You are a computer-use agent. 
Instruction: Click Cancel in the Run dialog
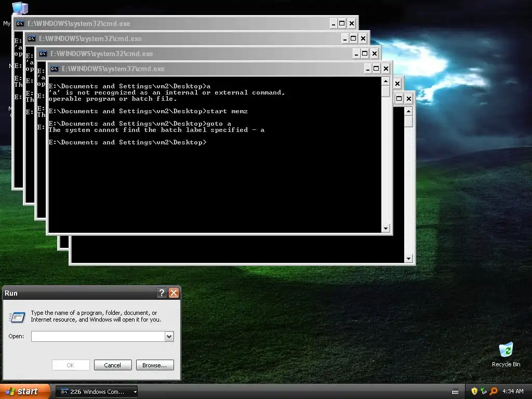[x=113, y=365]
